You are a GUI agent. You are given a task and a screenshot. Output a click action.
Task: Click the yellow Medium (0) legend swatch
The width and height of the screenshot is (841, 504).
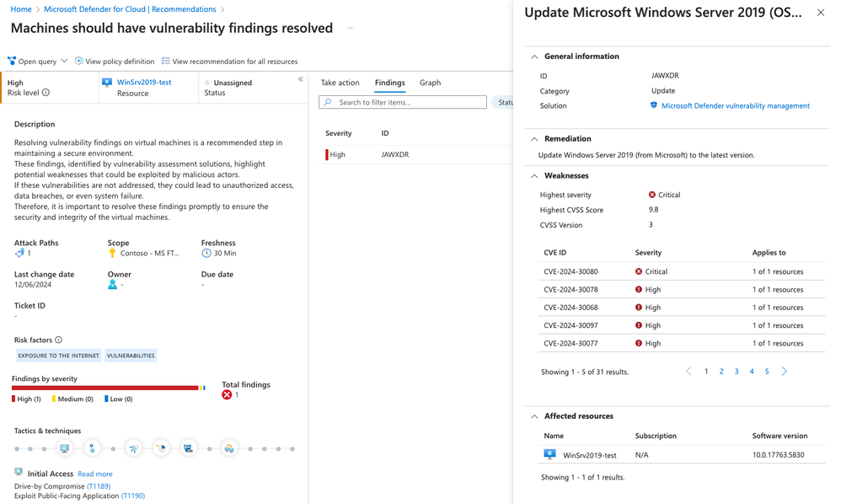(54, 399)
